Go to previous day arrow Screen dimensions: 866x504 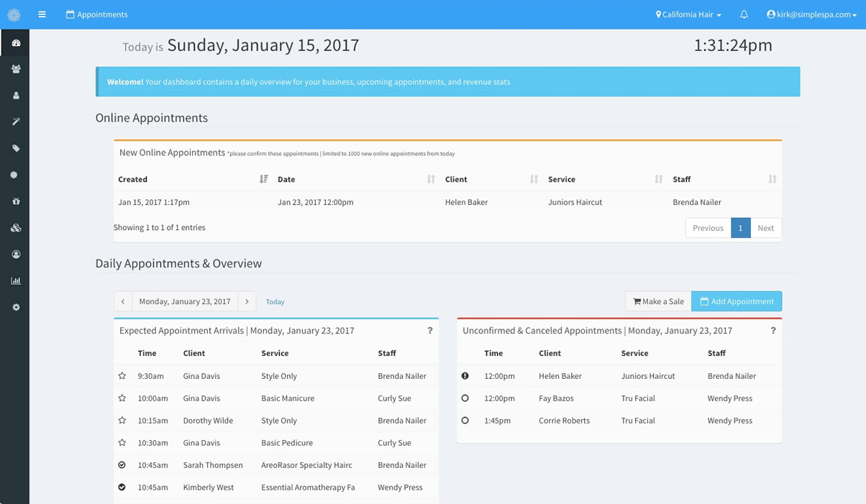(x=123, y=301)
